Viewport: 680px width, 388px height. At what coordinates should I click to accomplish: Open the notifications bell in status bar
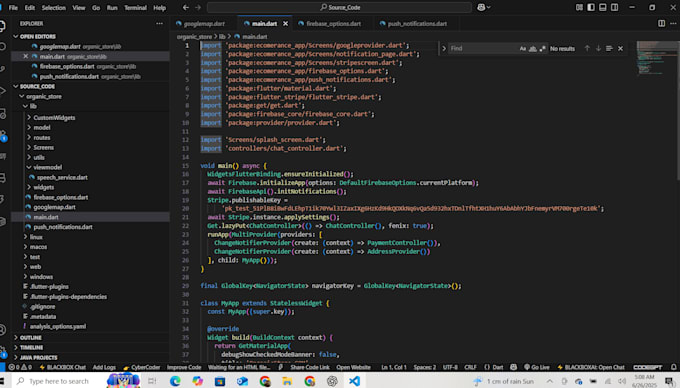click(x=673, y=367)
